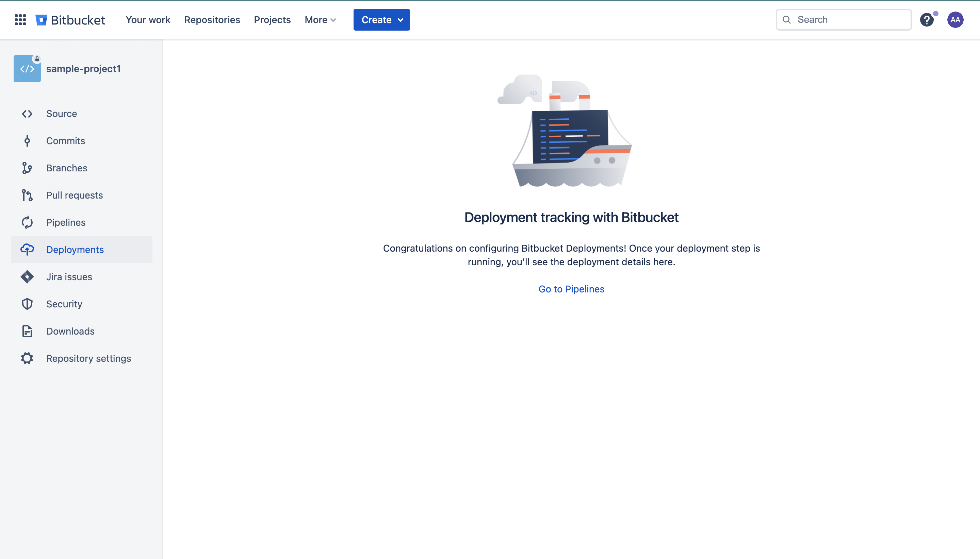Click the Branches icon in sidebar

pyautogui.click(x=27, y=168)
